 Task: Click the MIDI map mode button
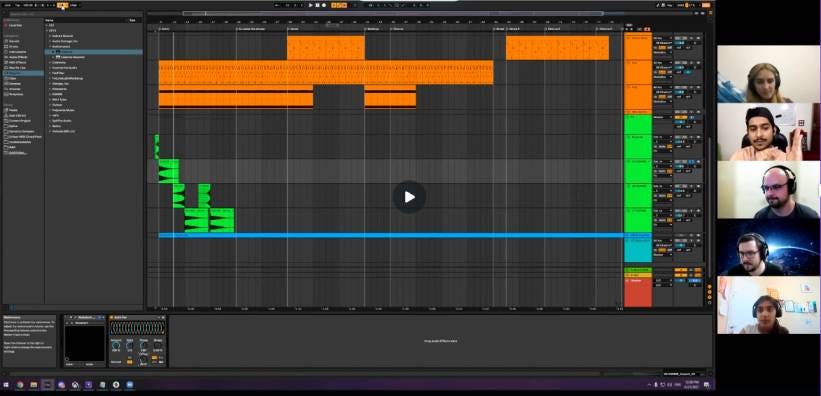click(681, 5)
